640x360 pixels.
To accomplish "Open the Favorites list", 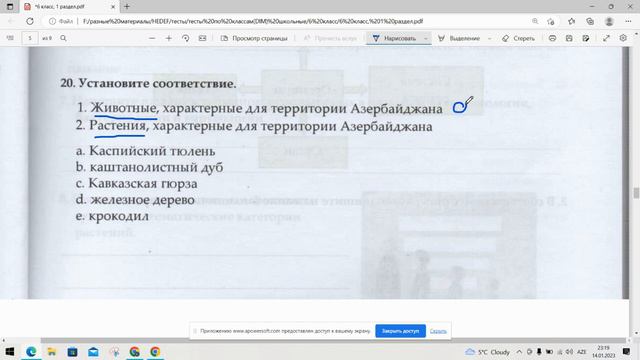I will [571, 21].
